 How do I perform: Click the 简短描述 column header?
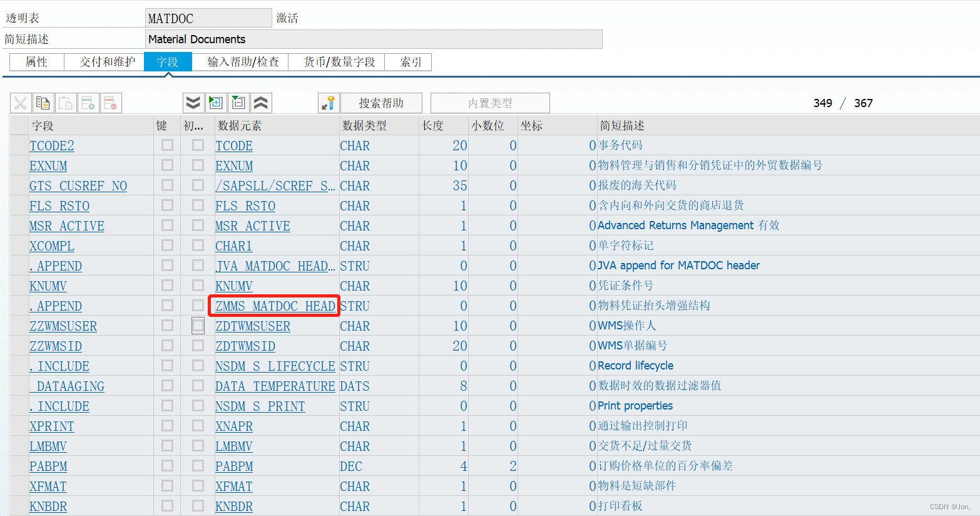pyautogui.click(x=788, y=125)
